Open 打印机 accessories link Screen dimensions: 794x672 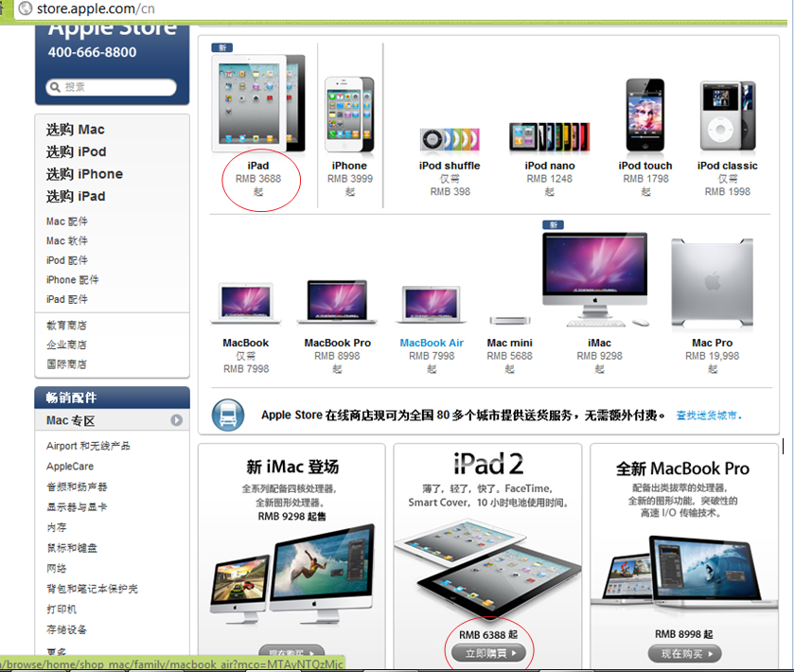pyautogui.click(x=62, y=610)
